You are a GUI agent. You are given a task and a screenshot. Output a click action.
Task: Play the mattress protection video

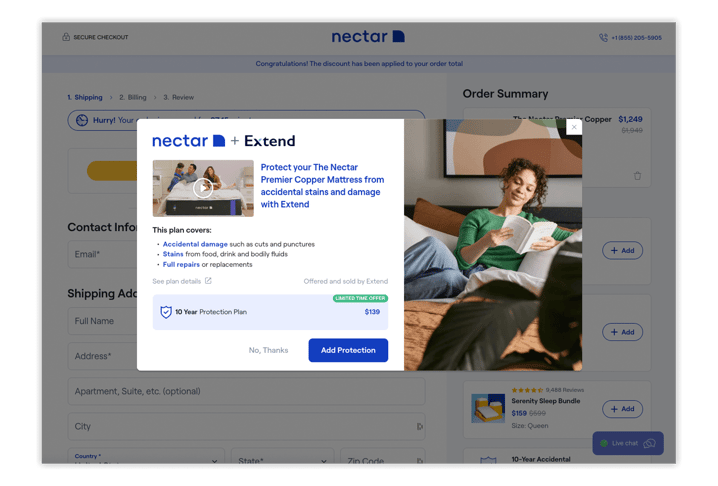tap(203, 188)
